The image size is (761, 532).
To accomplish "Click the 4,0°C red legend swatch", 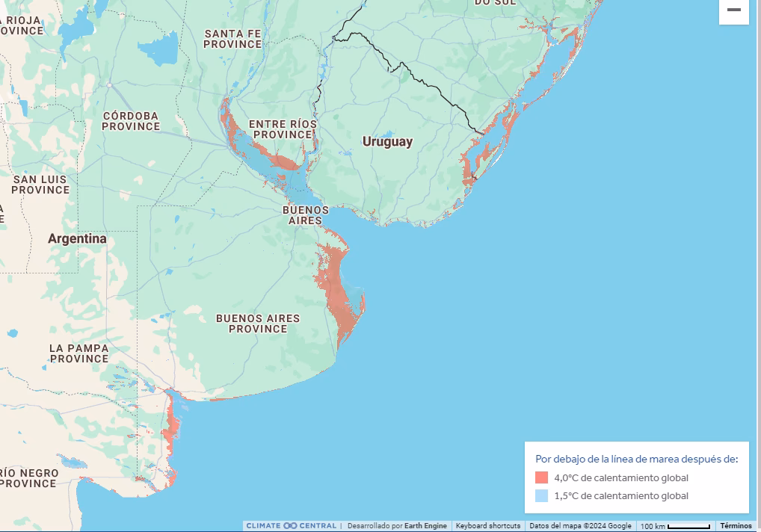I will [x=542, y=478].
